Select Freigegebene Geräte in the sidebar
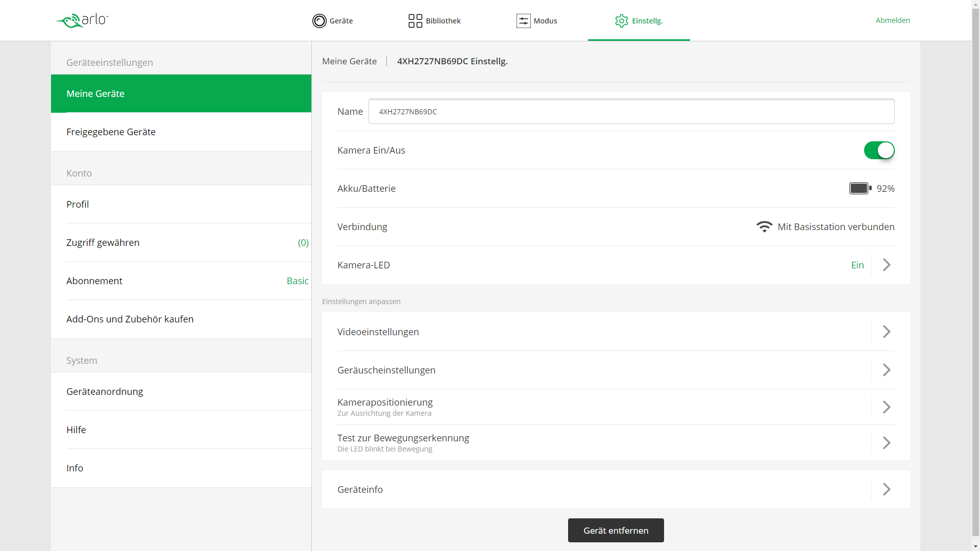 click(111, 132)
